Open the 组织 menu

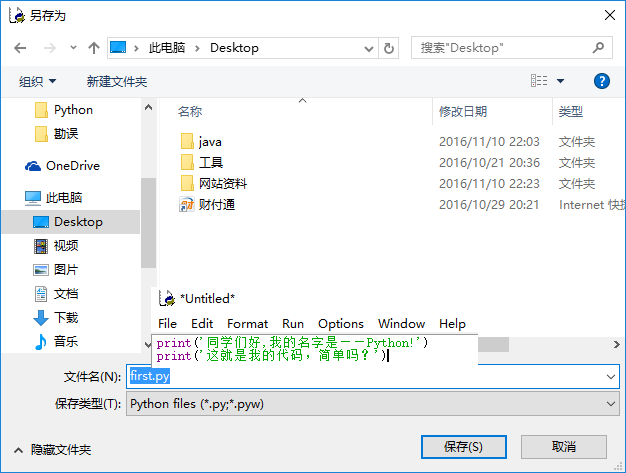point(37,81)
